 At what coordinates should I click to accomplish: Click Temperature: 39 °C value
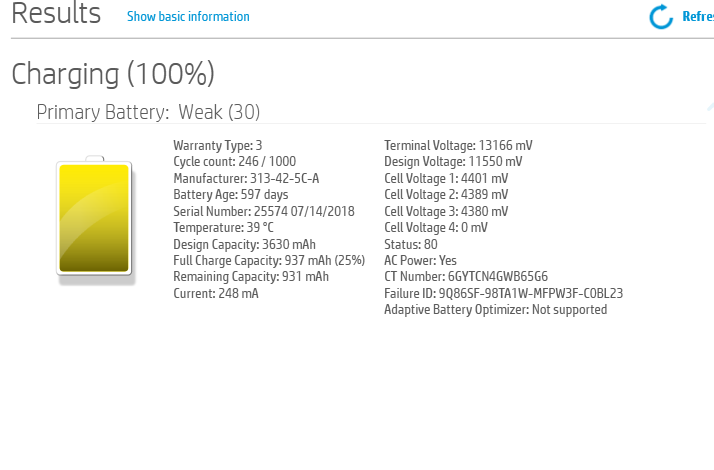point(223,227)
